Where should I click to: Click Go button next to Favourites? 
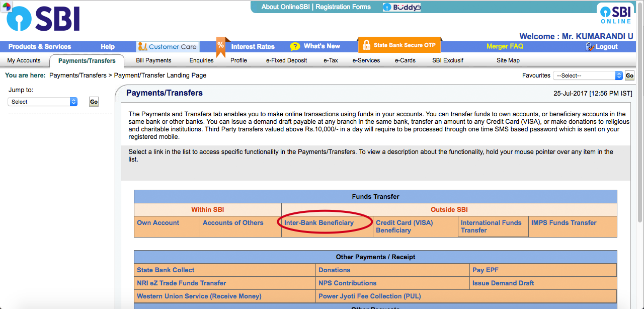point(629,75)
